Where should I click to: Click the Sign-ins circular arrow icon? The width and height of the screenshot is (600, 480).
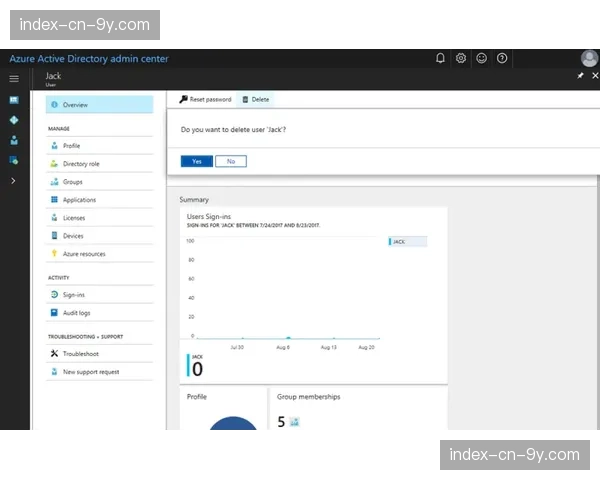pos(54,294)
